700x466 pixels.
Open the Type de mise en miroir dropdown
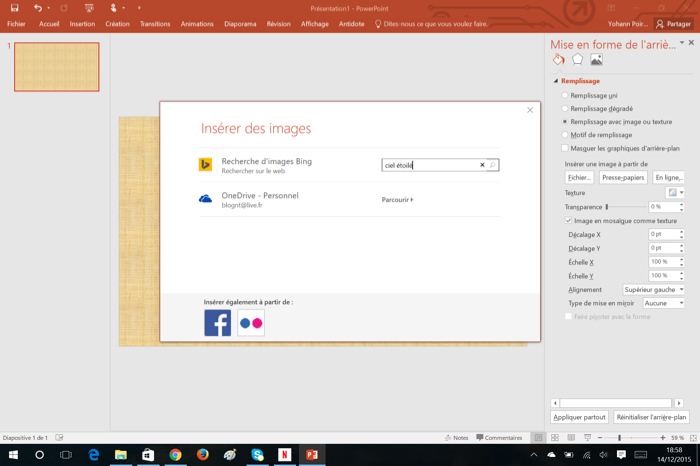pos(663,303)
